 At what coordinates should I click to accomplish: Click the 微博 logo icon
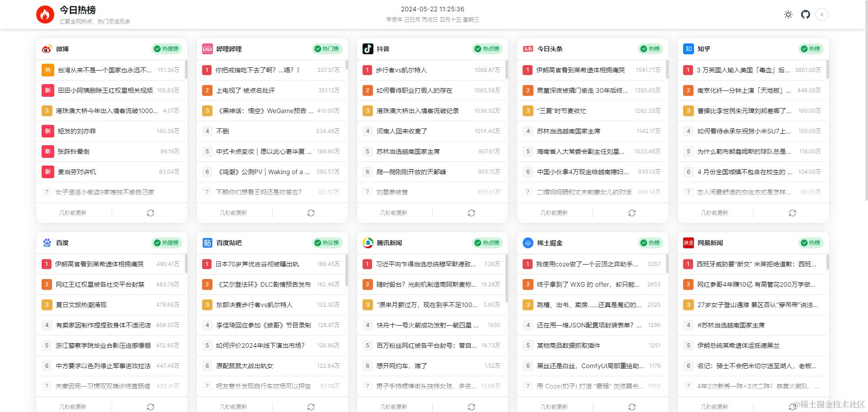click(x=47, y=49)
